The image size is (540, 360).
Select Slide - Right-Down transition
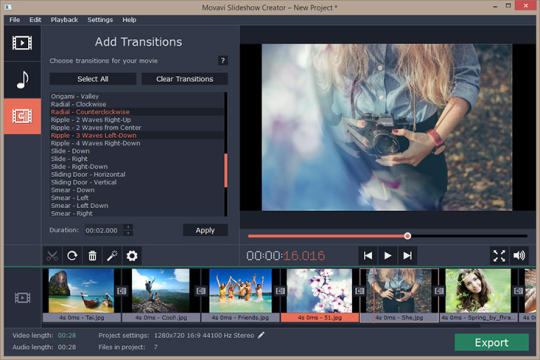click(137, 166)
